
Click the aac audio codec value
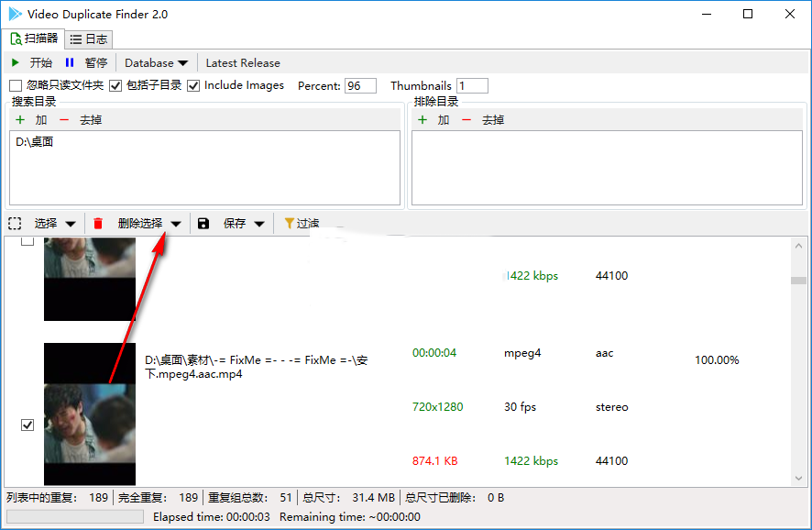point(604,353)
